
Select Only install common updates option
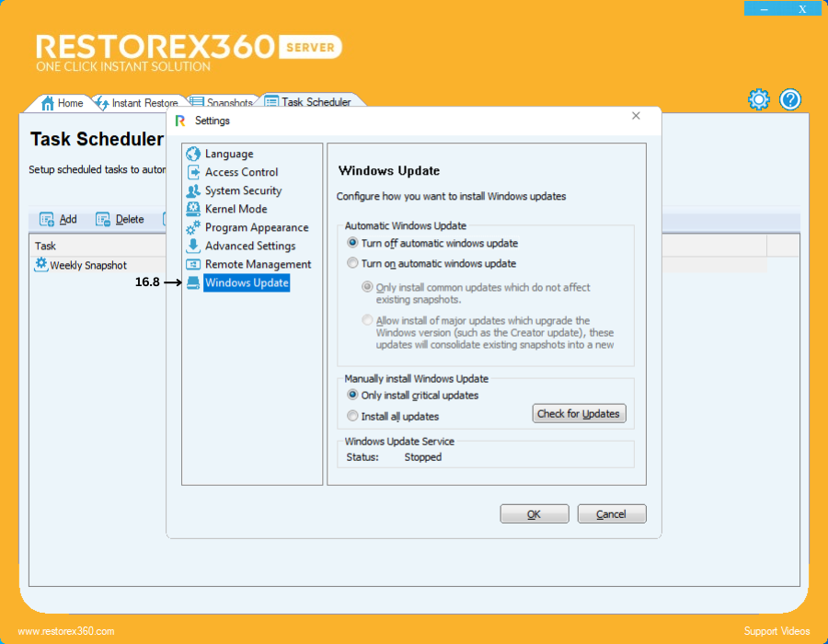tap(367, 287)
